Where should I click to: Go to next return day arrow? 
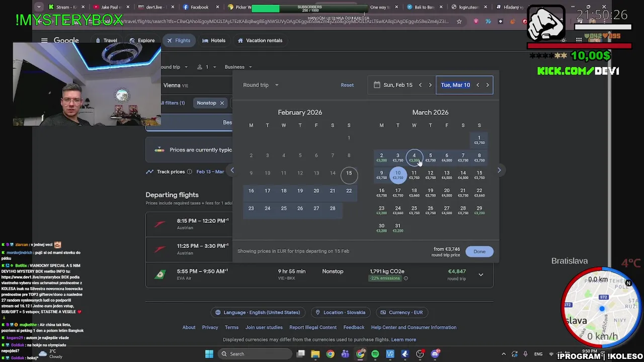point(488,85)
